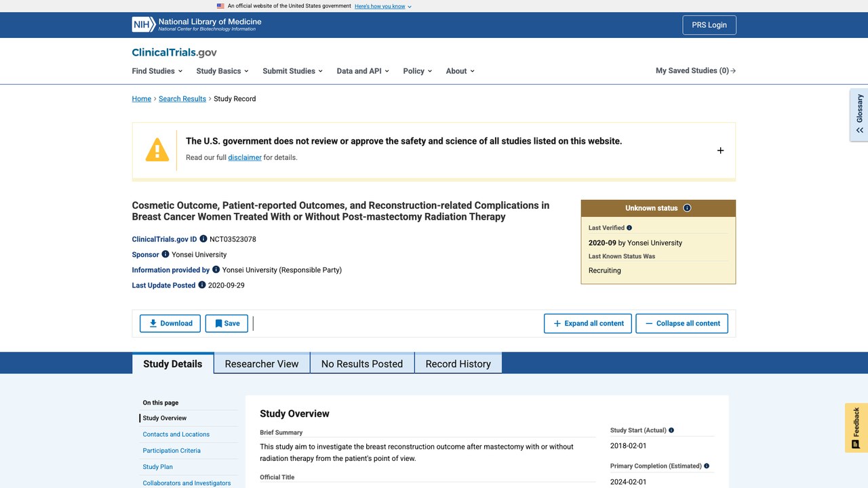Select Study Overview in On this page list
The width and height of the screenshot is (868, 488).
165,418
